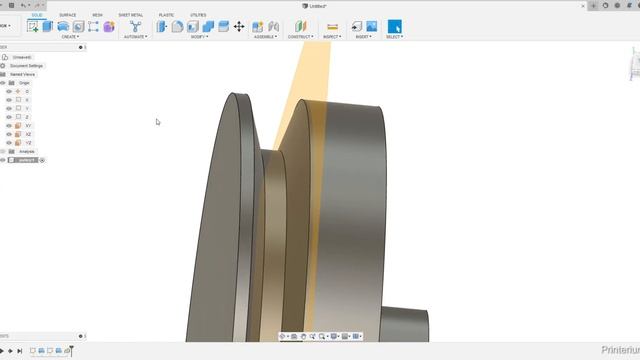640x360 pixels.
Task: Toggle visibility of the X axis
Action: tap(9, 100)
